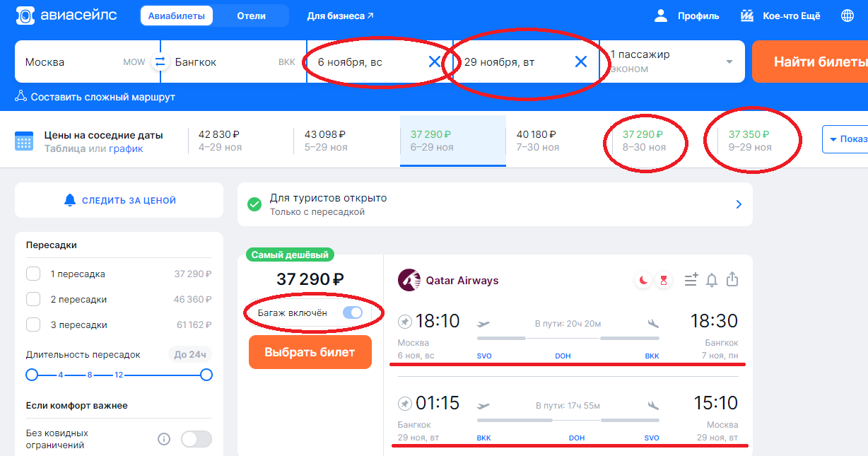Image resolution: width=868 pixels, height=456 pixels.
Task: Open the price calendar icon
Action: click(x=24, y=141)
